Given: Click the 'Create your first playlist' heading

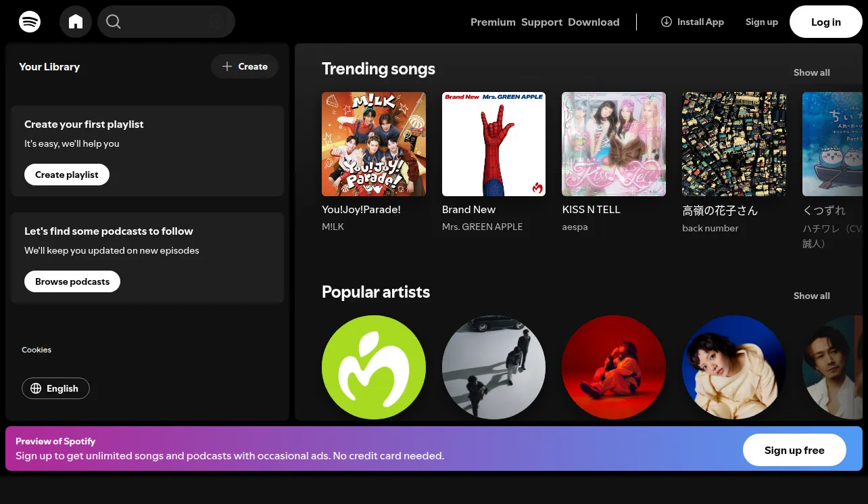Looking at the screenshot, I should click(x=84, y=124).
